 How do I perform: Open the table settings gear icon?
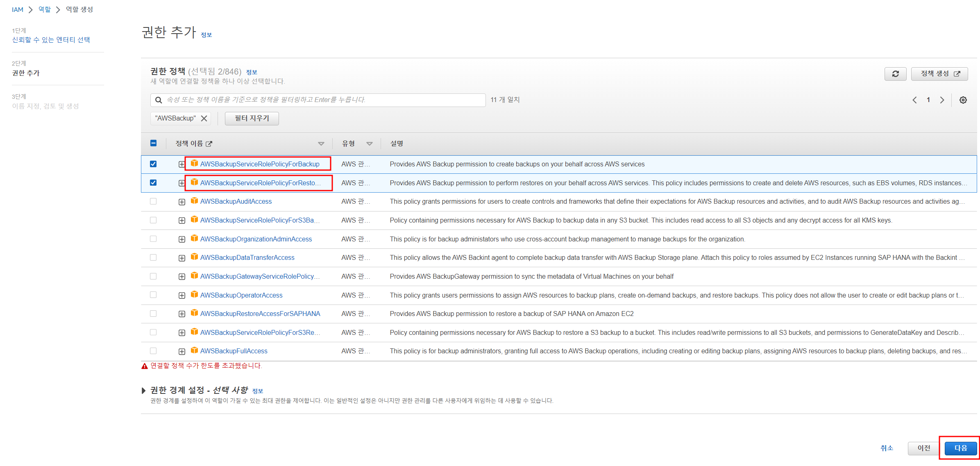963,100
